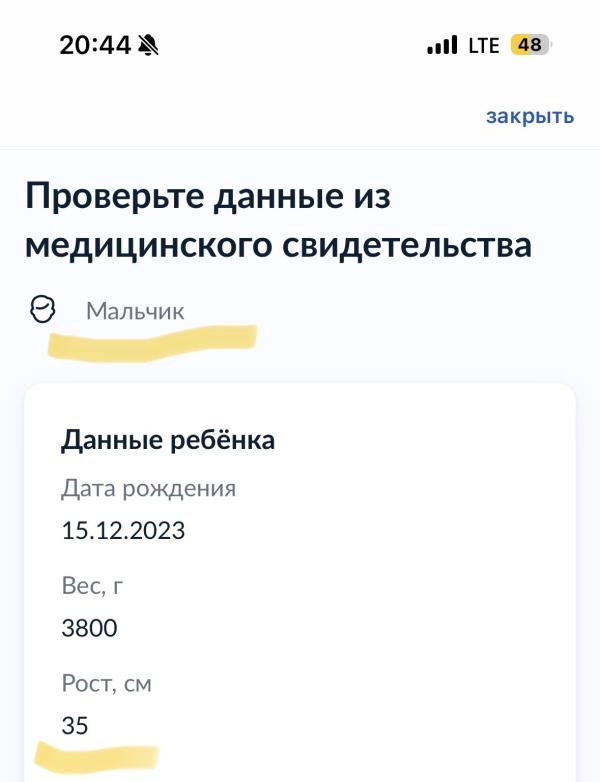The height and width of the screenshot is (782, 600).
Task: Tap the yellow highlight under height
Action: (x=97, y=758)
